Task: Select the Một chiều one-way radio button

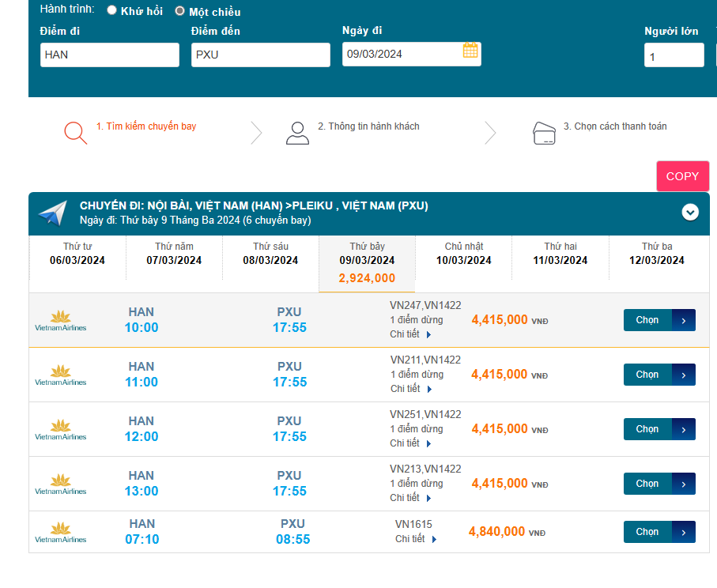Action: click(x=180, y=11)
